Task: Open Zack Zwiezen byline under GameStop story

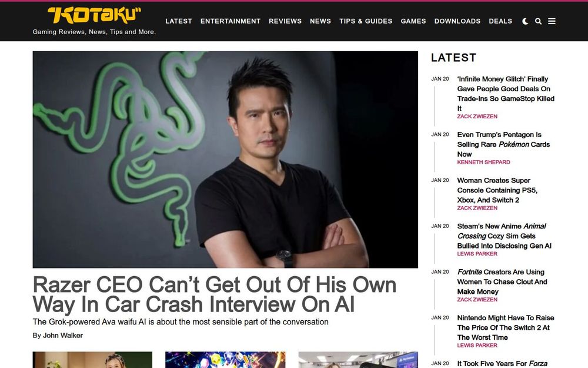Action: point(477,117)
